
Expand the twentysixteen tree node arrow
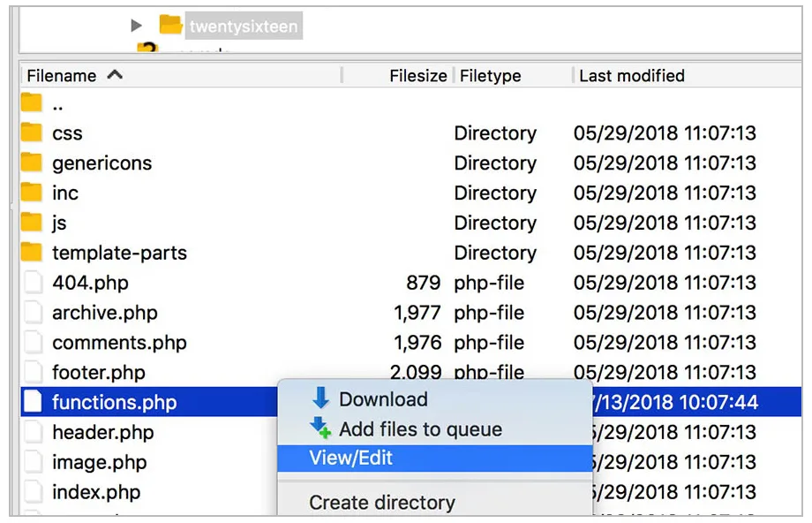136,26
